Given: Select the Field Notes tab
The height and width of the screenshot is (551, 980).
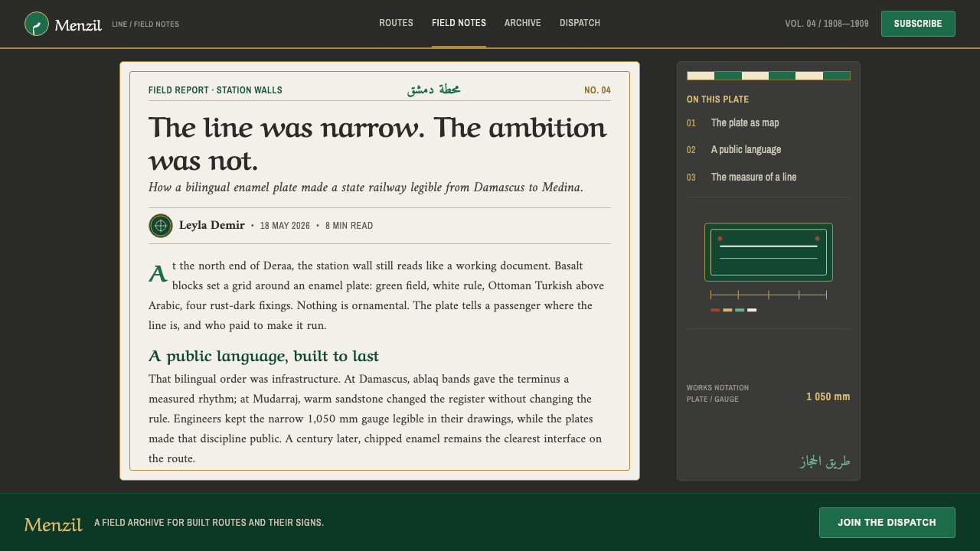Looking at the screenshot, I should pos(459,23).
